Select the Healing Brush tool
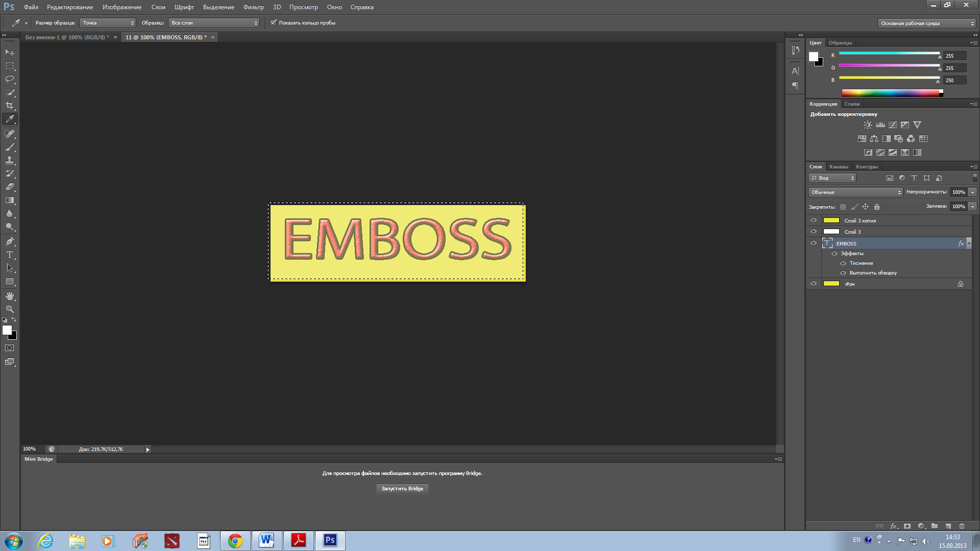This screenshot has width=980, height=551. [x=10, y=134]
